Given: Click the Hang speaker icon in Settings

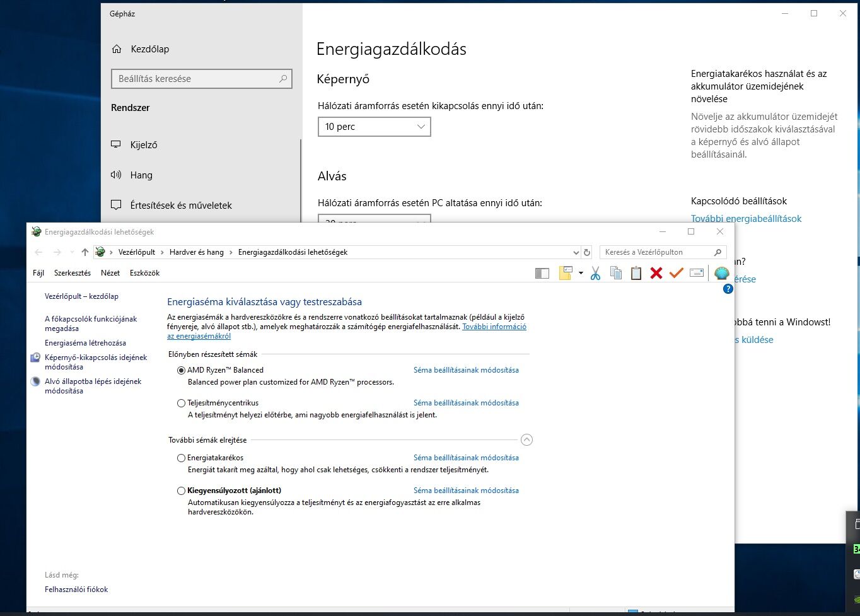Looking at the screenshot, I should coord(116,175).
